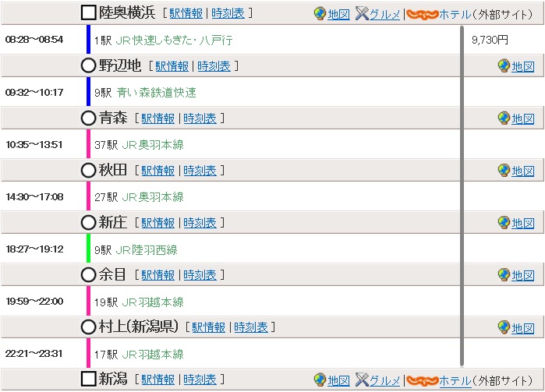Click arrival square marker for 新潟

(x=88, y=379)
